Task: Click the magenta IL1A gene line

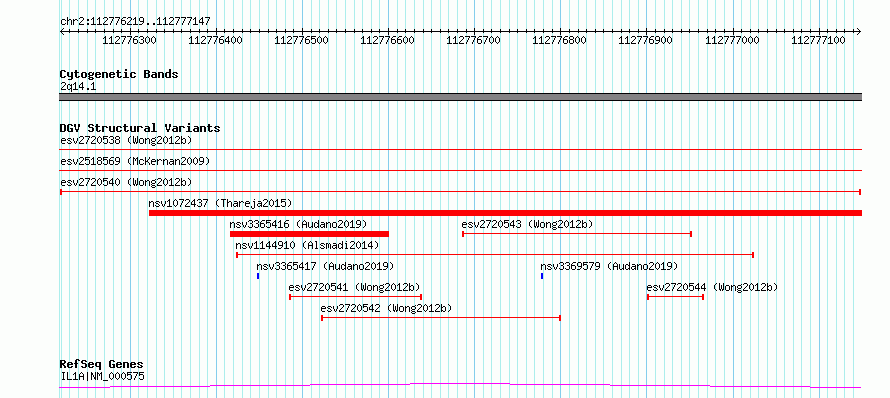Action: [x=460, y=386]
